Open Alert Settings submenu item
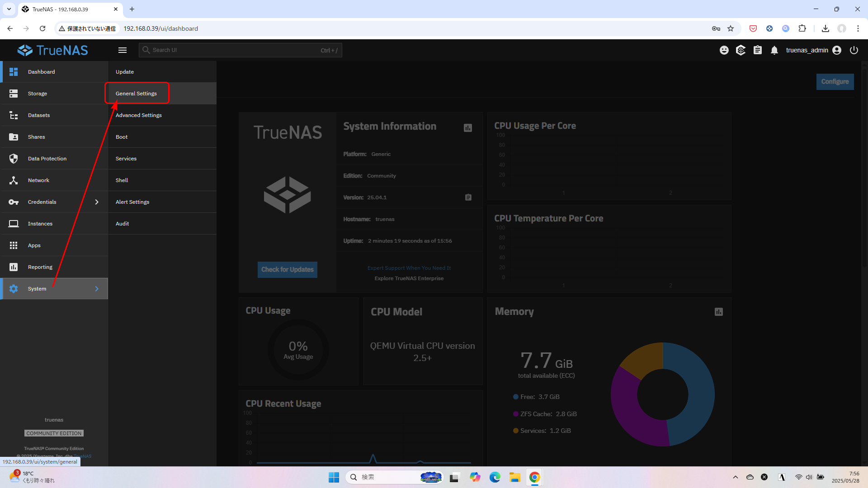 [162, 202]
